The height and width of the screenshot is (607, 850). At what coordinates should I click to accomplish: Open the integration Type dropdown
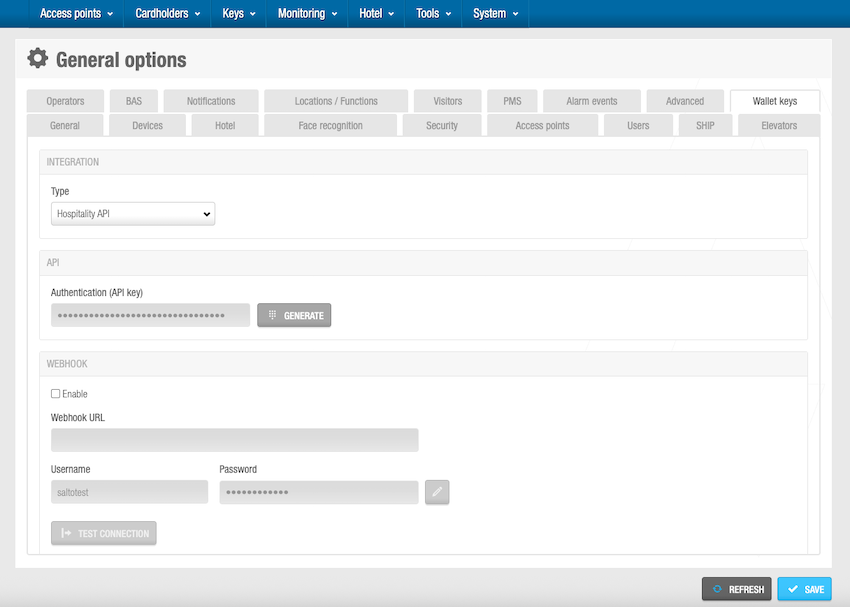(x=133, y=213)
